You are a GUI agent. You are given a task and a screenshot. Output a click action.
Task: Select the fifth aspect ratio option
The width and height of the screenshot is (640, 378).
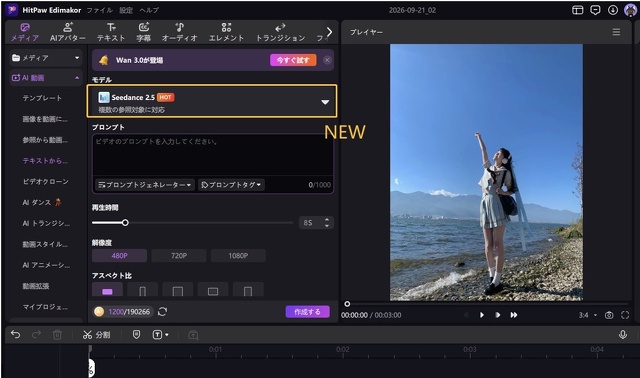[x=248, y=289]
